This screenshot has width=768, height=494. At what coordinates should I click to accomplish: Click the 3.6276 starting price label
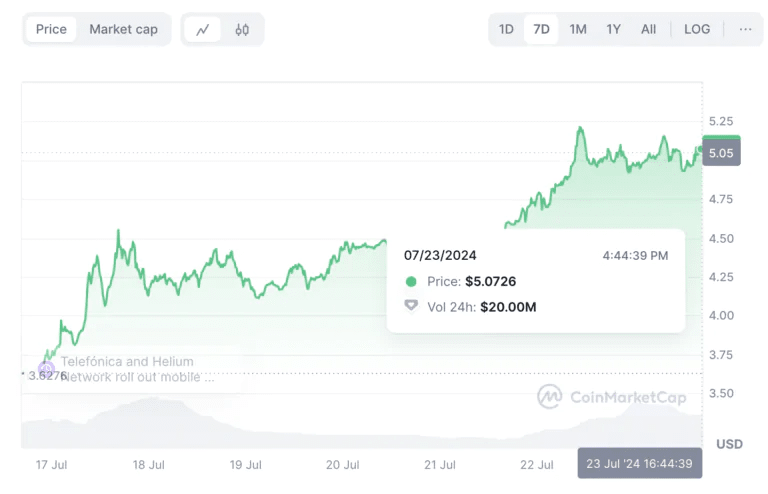(47, 376)
